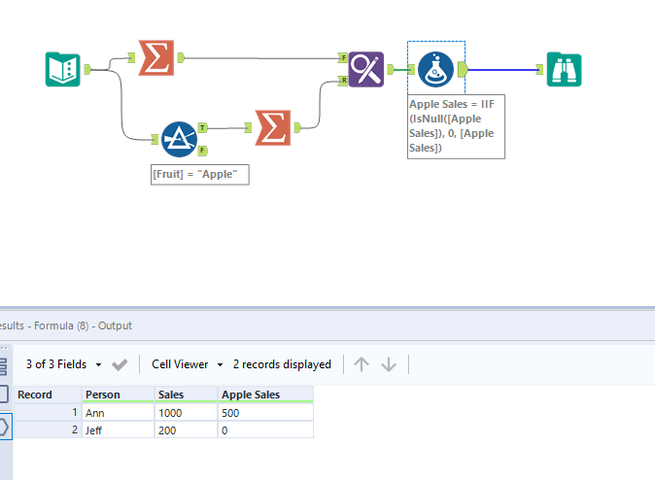Apply field selection with checkmark icon
Viewport: 655px width, 480px height.
tap(119, 365)
